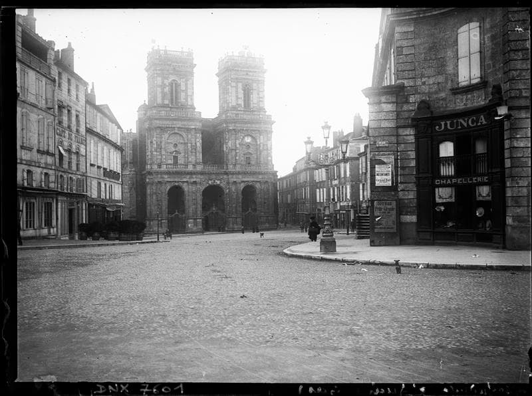The height and width of the screenshot is (396, 532).
Task: Click the right arched cathedral doorway
Action: click(249, 208)
